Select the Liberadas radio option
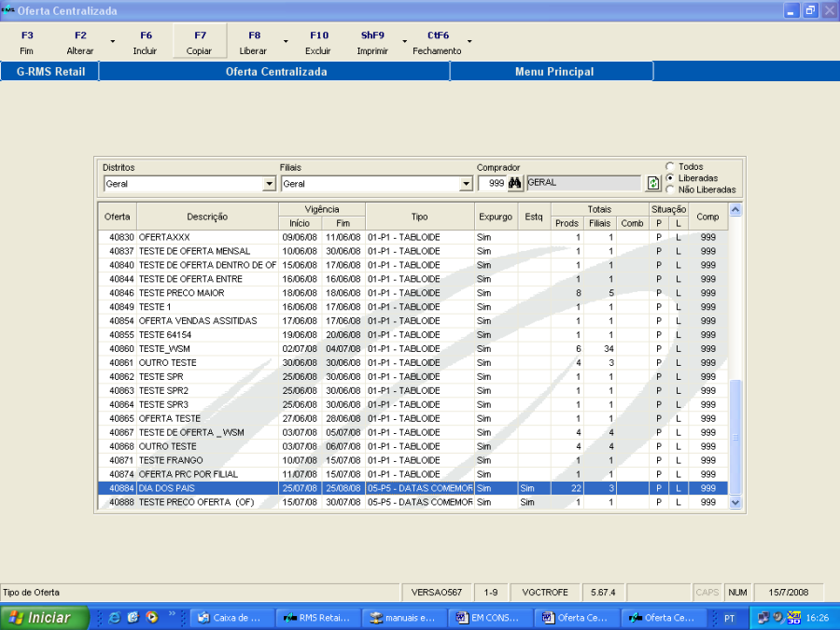Image resolution: width=840 pixels, height=630 pixels. [670, 178]
